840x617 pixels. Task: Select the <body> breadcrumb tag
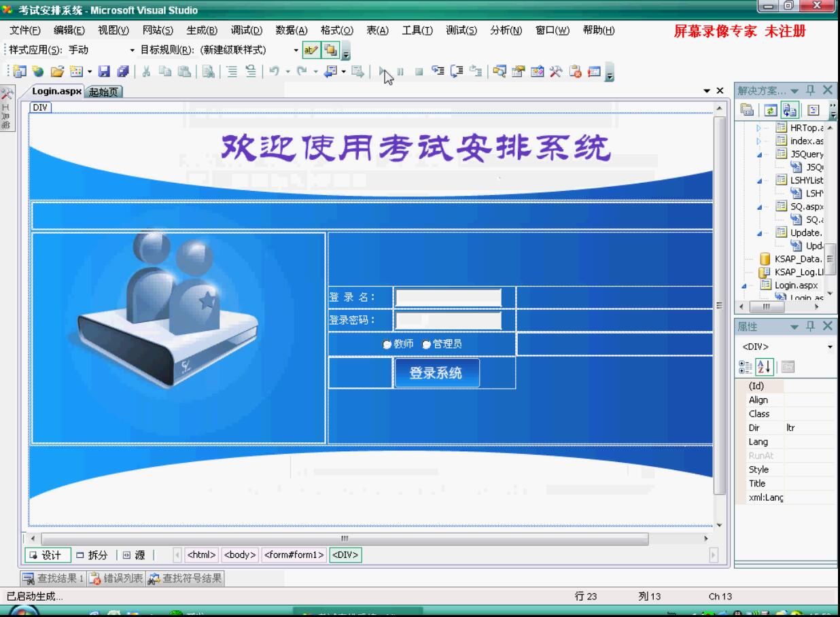point(239,555)
